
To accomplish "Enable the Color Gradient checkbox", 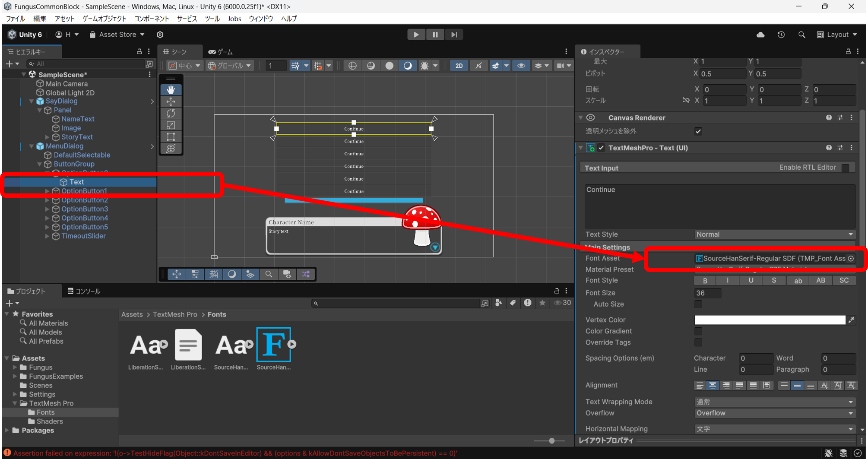I will click(x=698, y=331).
